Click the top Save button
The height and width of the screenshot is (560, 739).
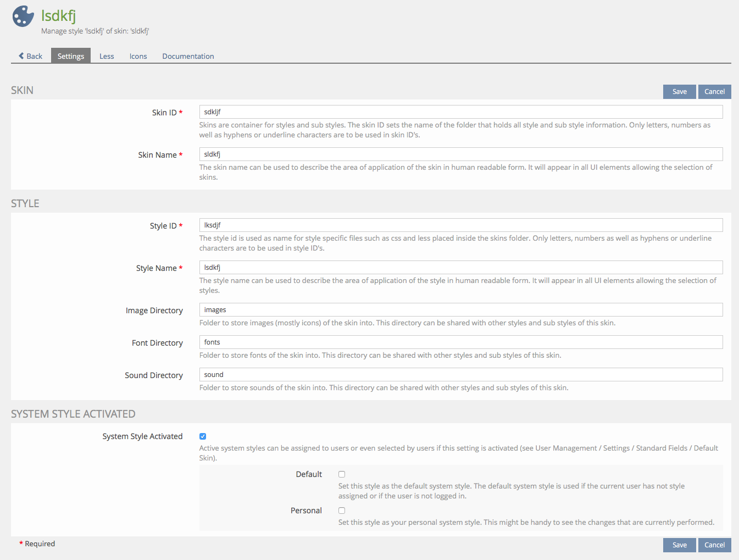[x=679, y=92]
